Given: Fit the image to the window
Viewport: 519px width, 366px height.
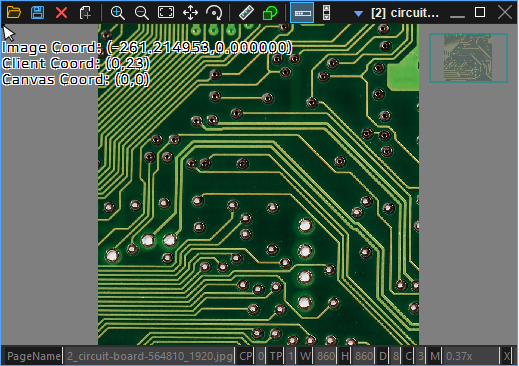Looking at the screenshot, I should pos(166,13).
